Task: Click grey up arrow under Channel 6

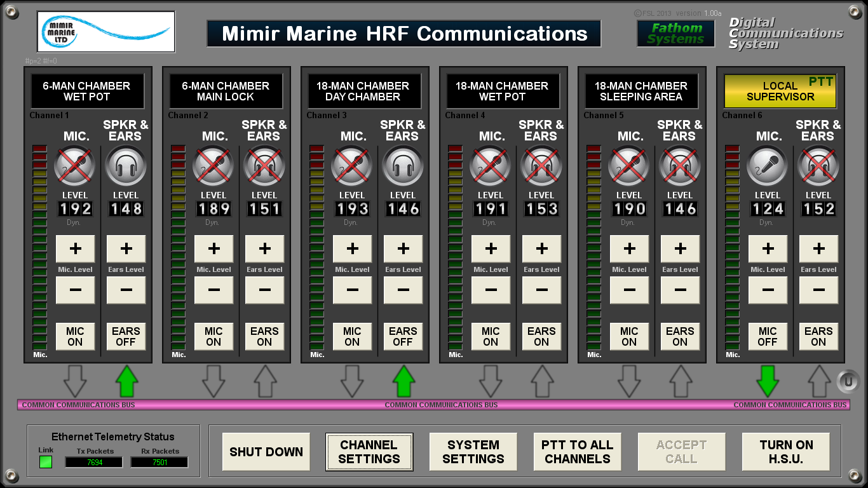Action: [x=819, y=381]
